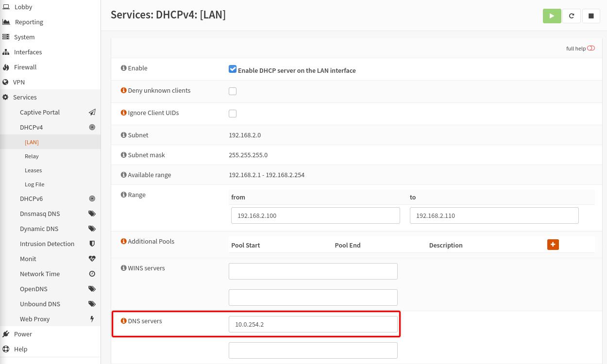This screenshot has height=364, width=607.
Task: Click the Intrusion Detection shield icon
Action: coord(92,244)
